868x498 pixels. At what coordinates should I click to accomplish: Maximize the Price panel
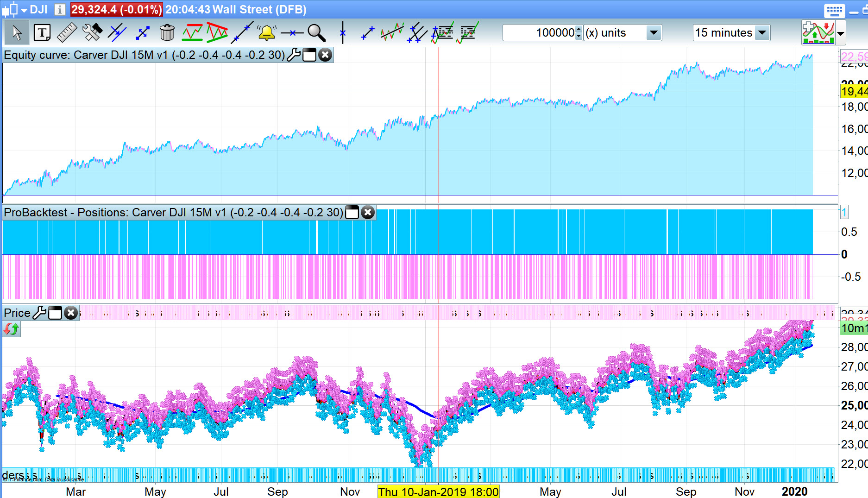pyautogui.click(x=55, y=313)
